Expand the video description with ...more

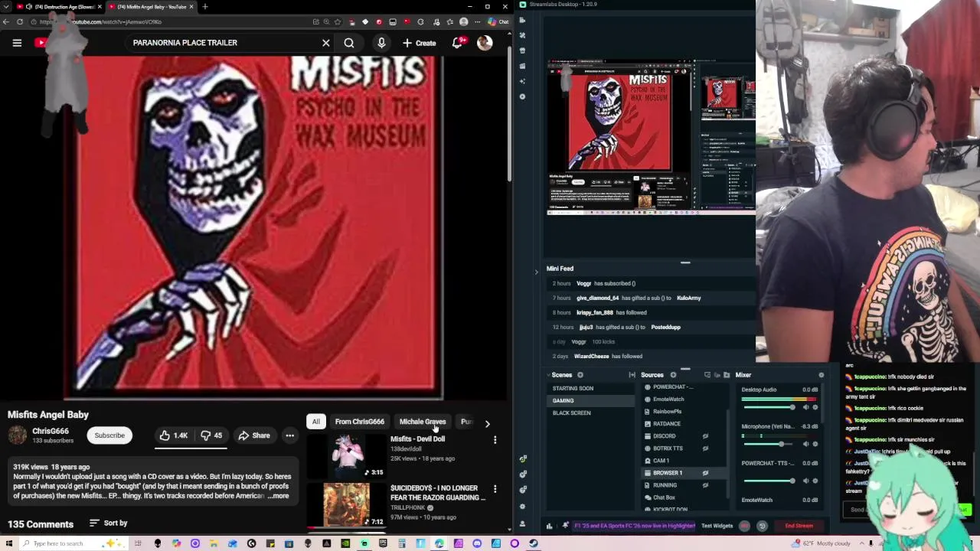(x=279, y=496)
